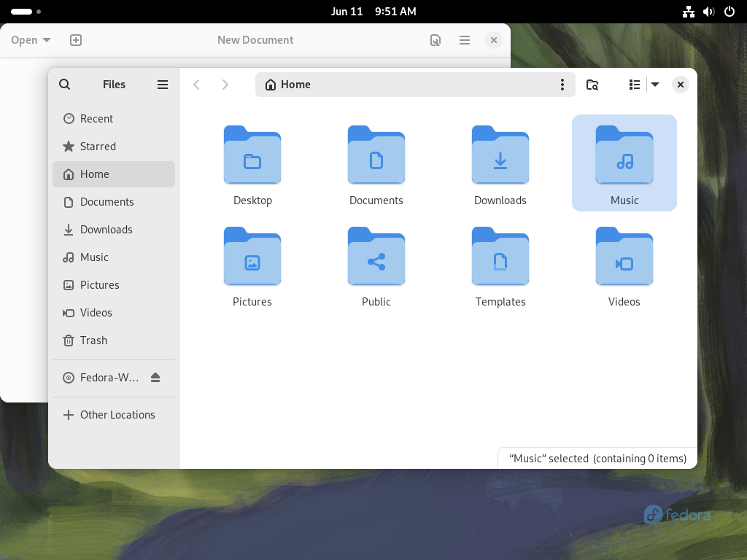Open the Files main hamburger menu
The image size is (747, 560).
tap(163, 85)
